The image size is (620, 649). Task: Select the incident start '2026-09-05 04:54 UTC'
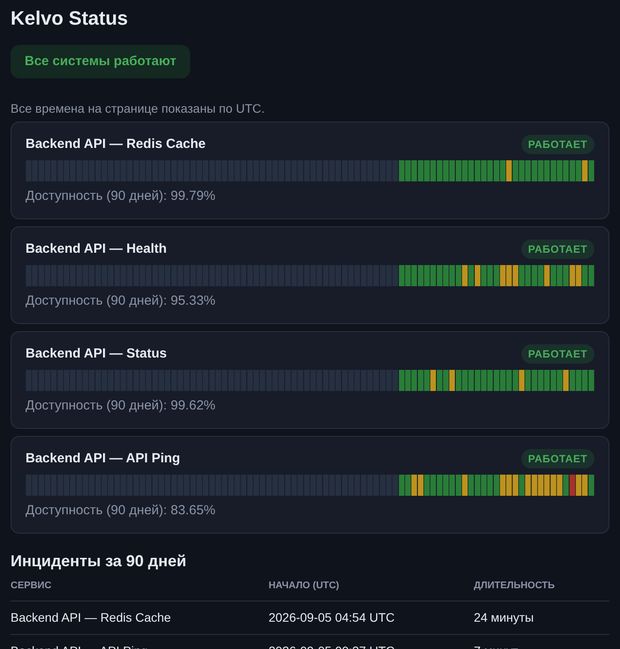[332, 618]
